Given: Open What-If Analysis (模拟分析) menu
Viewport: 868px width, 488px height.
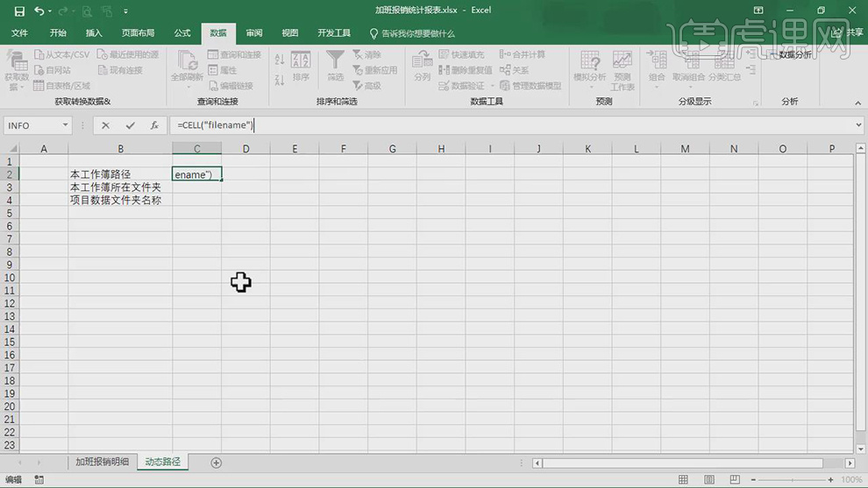Looking at the screenshot, I should coord(590,70).
